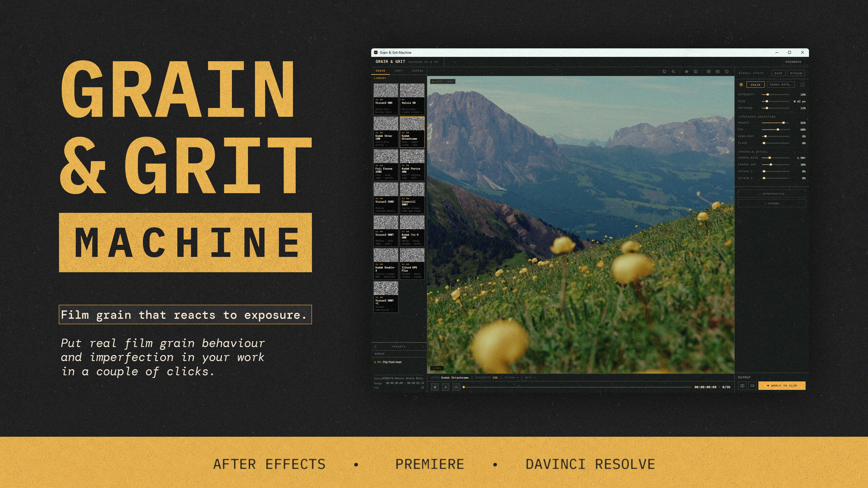Switch to the GRIT tab

tap(399, 71)
